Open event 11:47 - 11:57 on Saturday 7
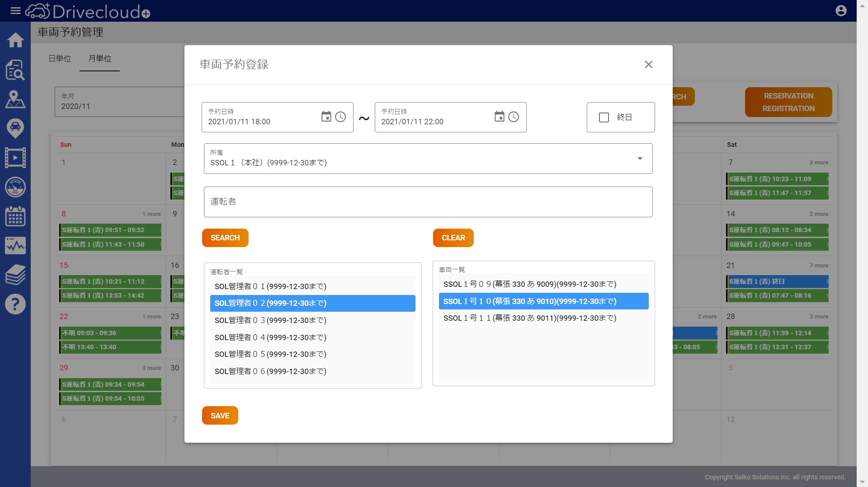 [777, 193]
